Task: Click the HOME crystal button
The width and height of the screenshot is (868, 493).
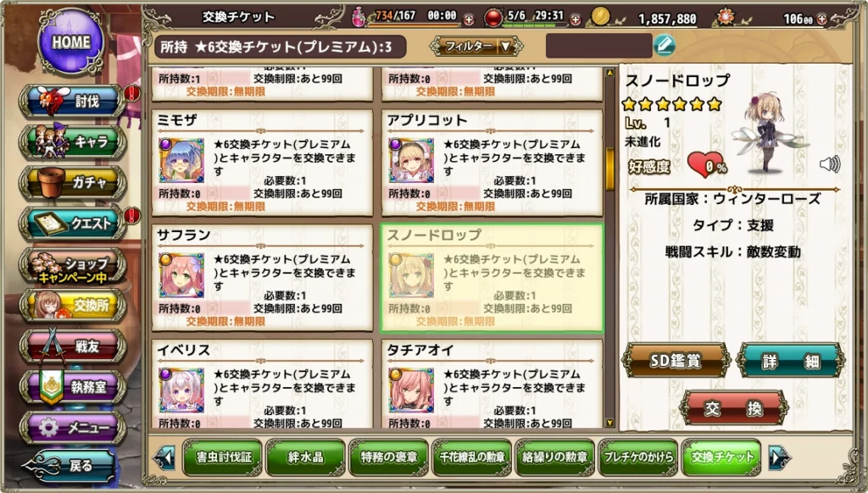Action: click(x=71, y=42)
